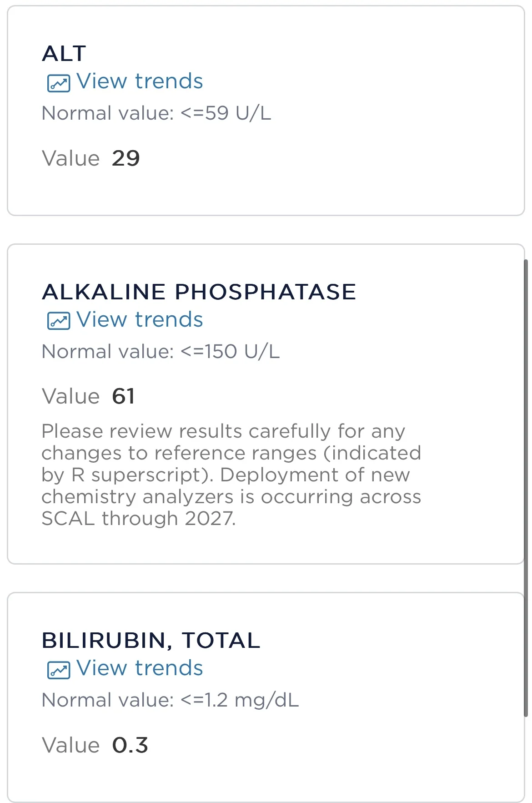Click the "Value" label in the Alkaline Phosphatase card
Viewport: 532px width, 803px height.
click(70, 396)
